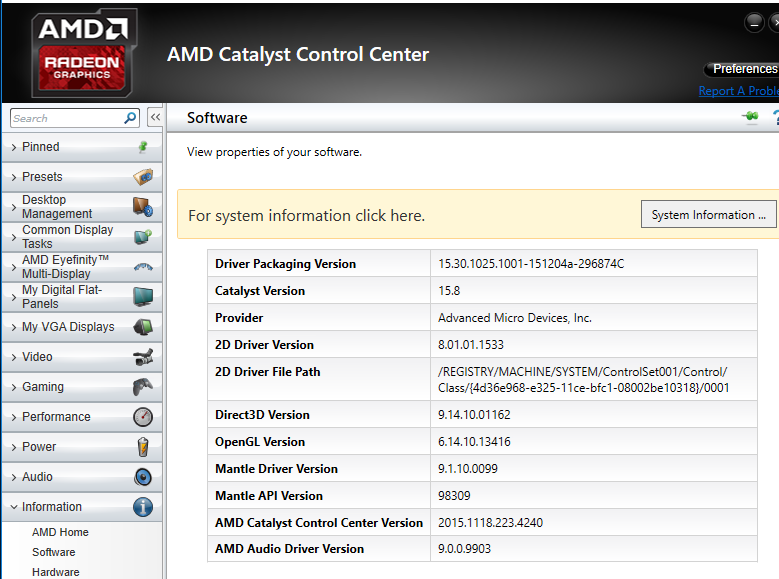
Task: Click the Power battery icon
Action: point(143,447)
